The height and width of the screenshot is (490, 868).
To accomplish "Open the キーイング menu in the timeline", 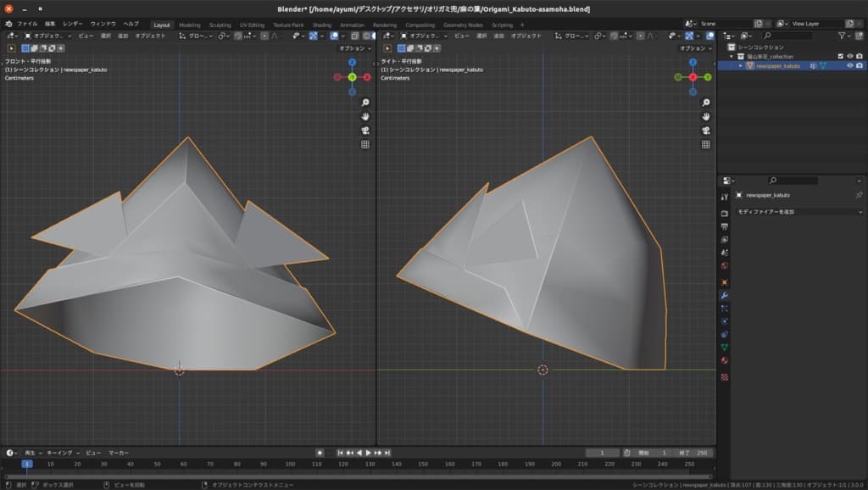I will [60, 453].
